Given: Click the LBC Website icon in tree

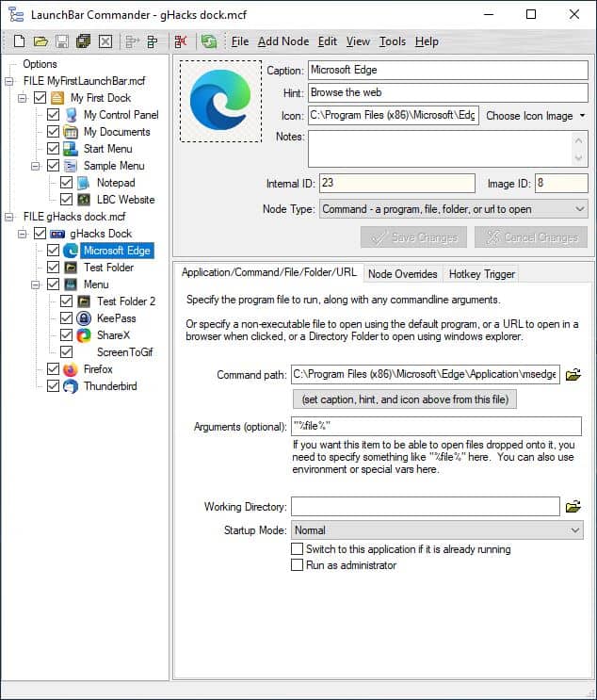Looking at the screenshot, I should (84, 200).
